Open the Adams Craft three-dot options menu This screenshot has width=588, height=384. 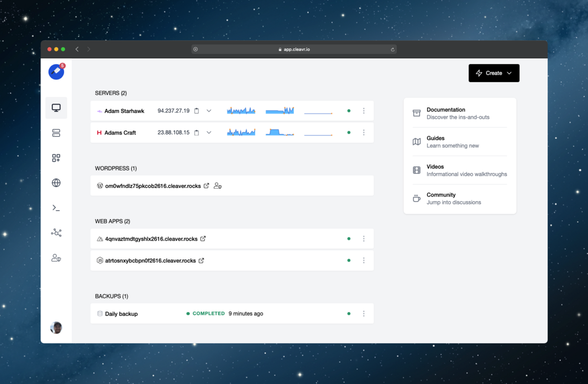364,132
